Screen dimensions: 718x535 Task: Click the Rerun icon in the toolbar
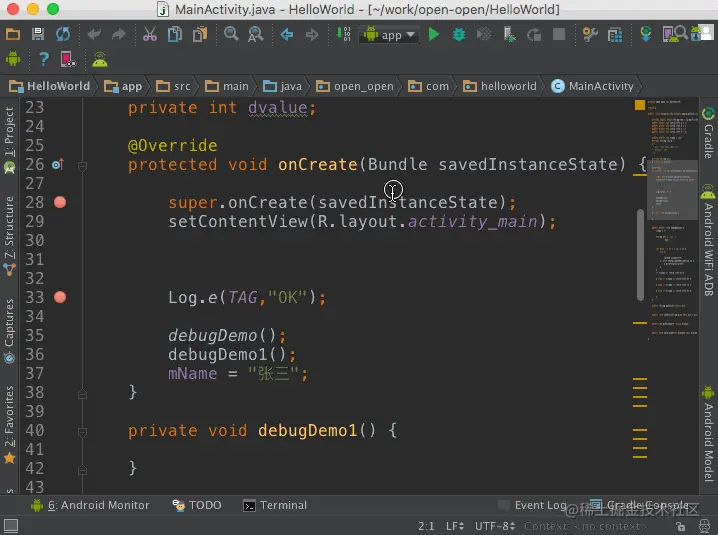[534, 34]
